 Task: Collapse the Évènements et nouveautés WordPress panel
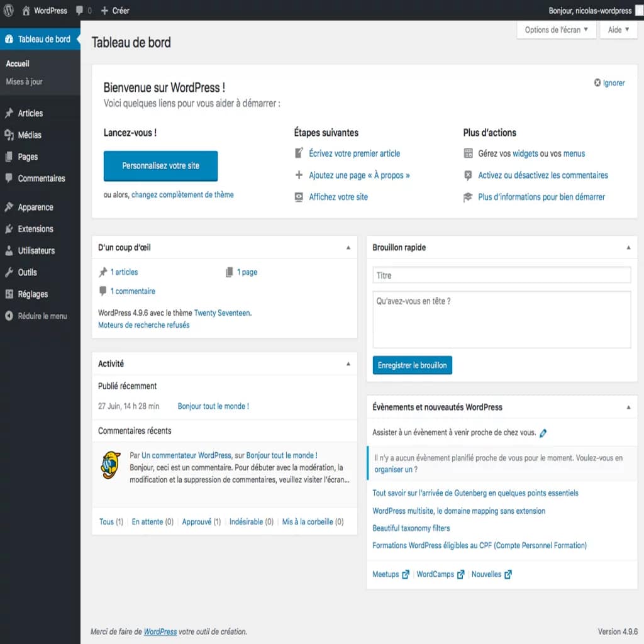628,407
